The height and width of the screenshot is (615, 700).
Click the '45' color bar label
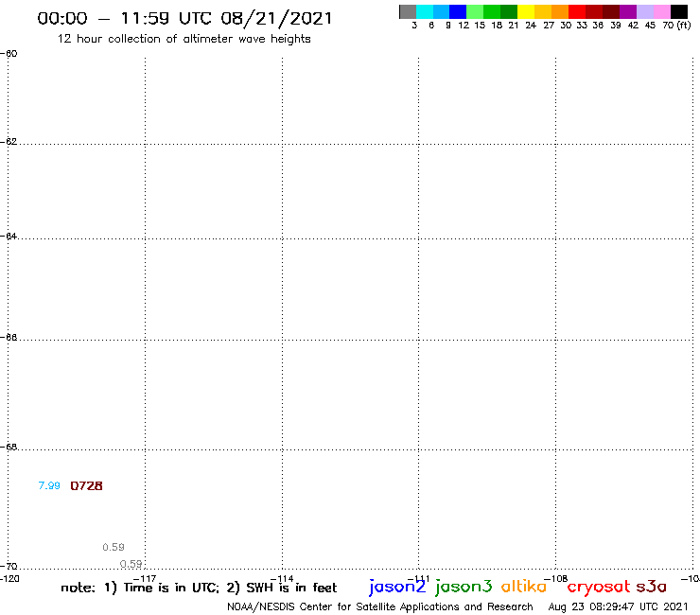[650, 25]
